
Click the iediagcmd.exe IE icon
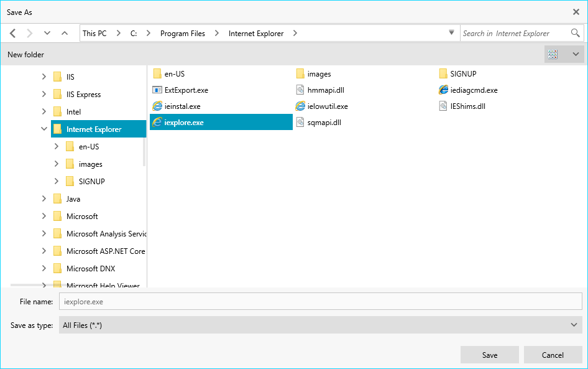[443, 90]
